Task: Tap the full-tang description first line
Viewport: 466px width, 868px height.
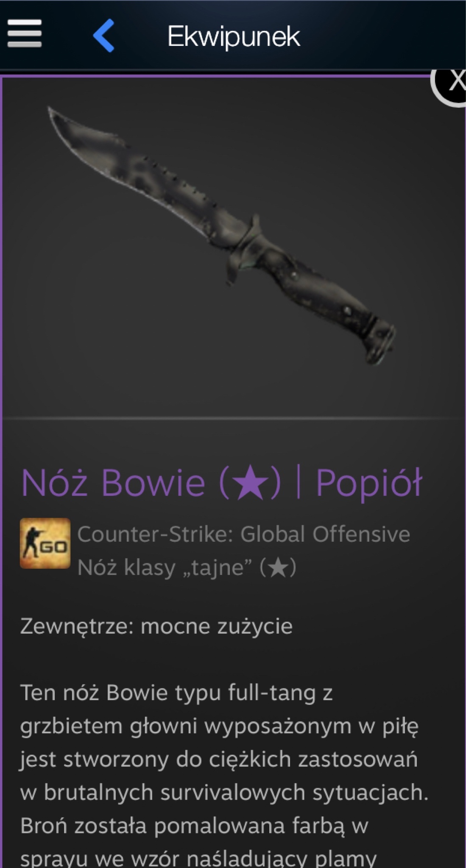Action: [176, 693]
